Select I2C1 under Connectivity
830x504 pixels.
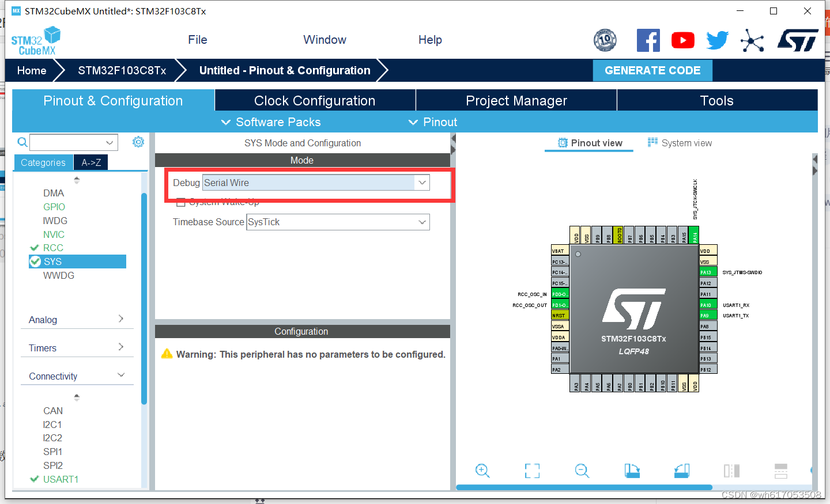52,425
